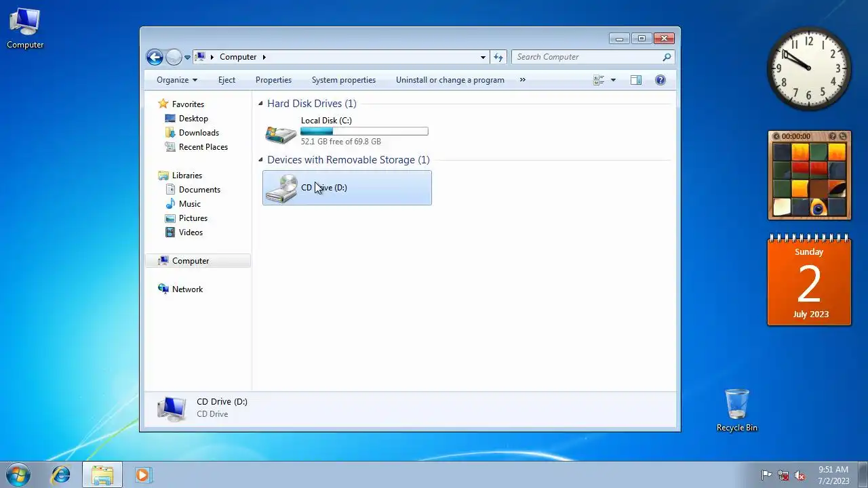The image size is (868, 488).
Task: Open the recent pages dropdown arrow
Action: point(188,58)
